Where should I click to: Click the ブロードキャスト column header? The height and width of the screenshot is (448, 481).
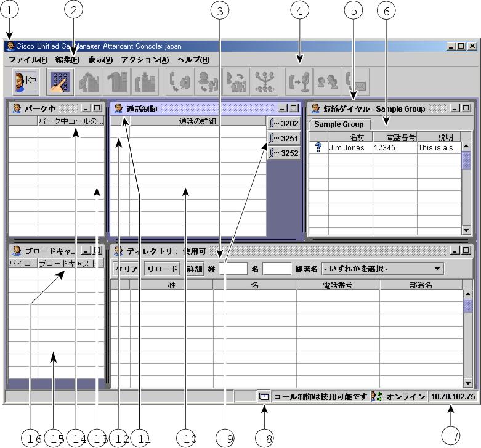71,263
